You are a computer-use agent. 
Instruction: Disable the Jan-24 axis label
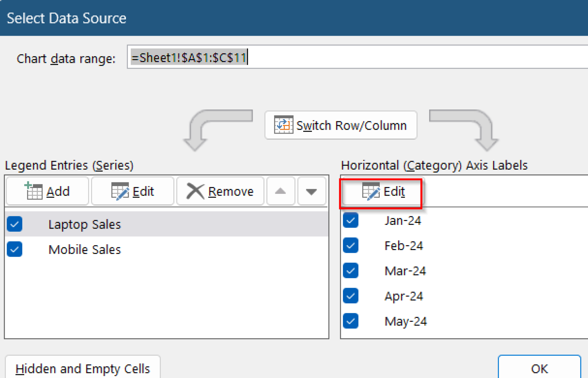(x=351, y=220)
